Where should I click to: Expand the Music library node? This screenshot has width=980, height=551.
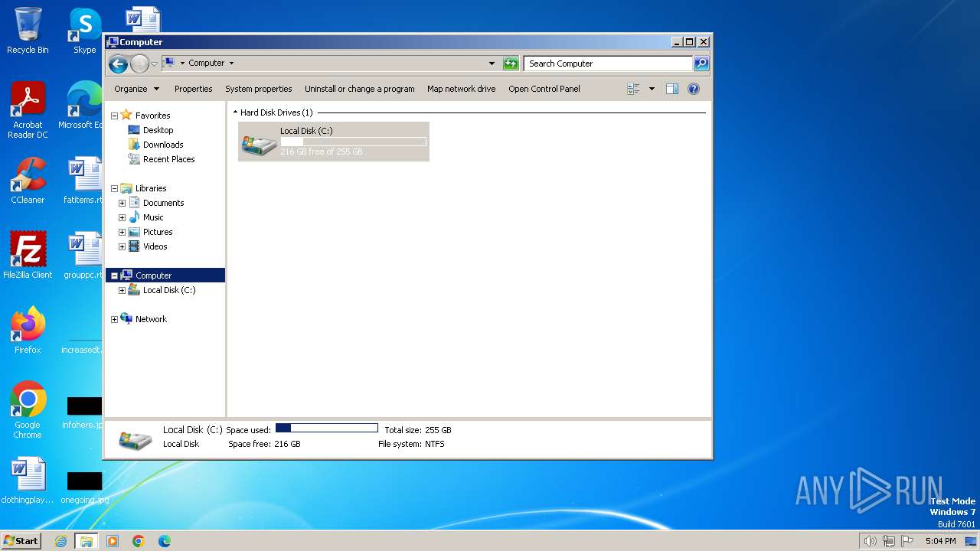pos(122,217)
